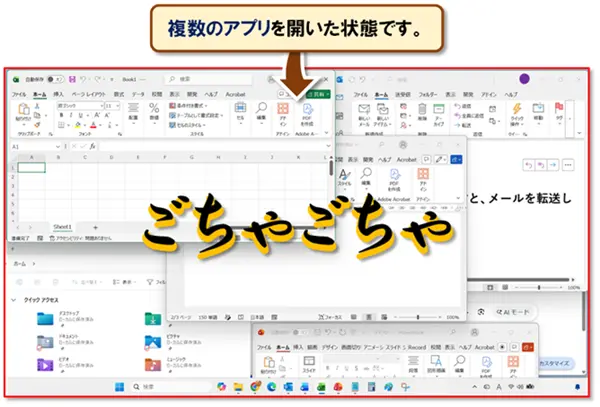Open the Excel Acrobat tab
600x407 pixels.
click(x=235, y=94)
